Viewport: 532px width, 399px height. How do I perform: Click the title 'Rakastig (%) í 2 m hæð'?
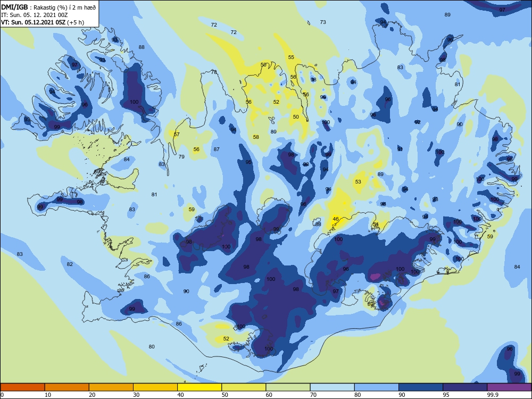pos(65,8)
